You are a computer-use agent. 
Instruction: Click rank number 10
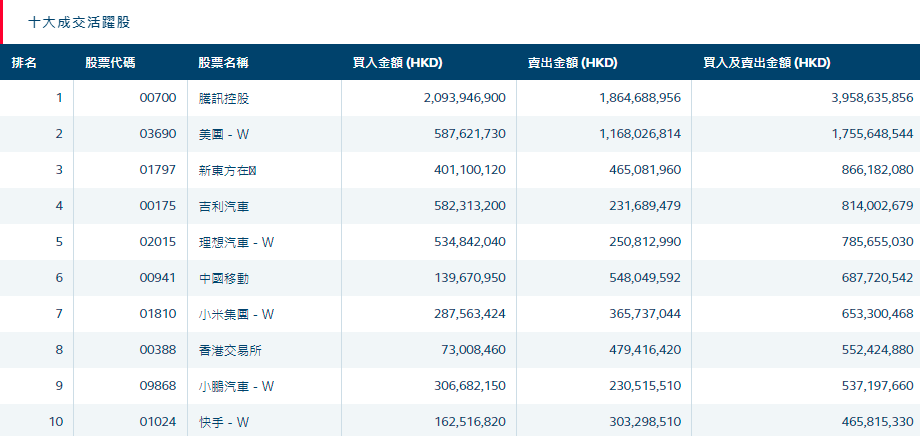pyautogui.click(x=56, y=422)
